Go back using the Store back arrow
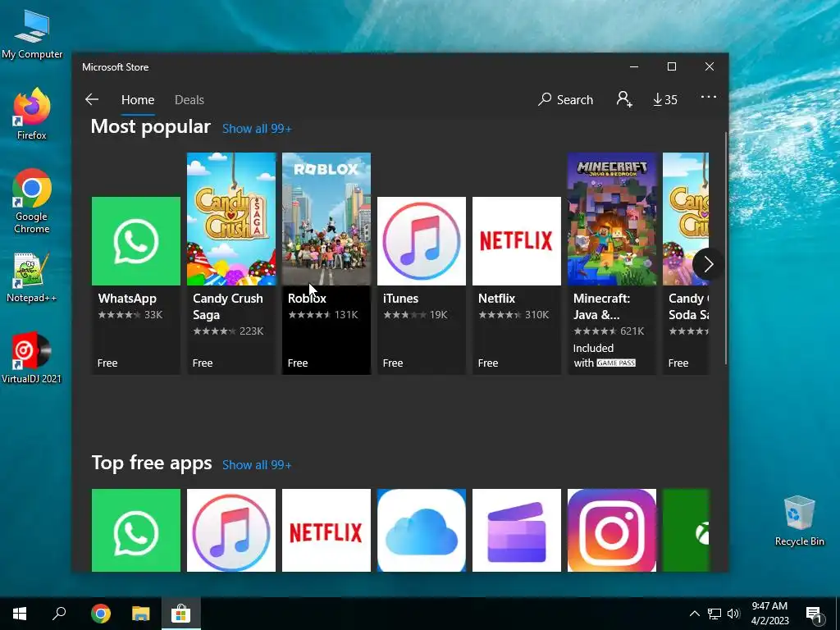840x630 pixels. coord(92,99)
